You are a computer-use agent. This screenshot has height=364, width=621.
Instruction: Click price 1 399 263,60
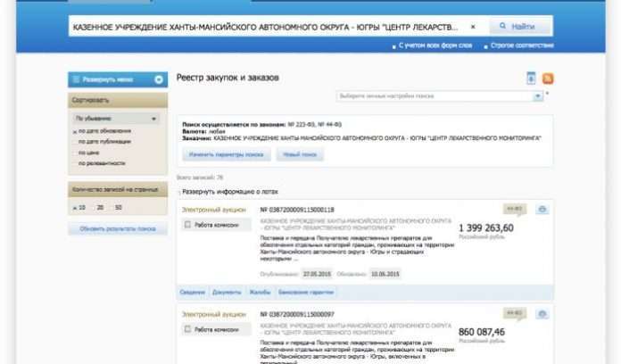[486, 228]
